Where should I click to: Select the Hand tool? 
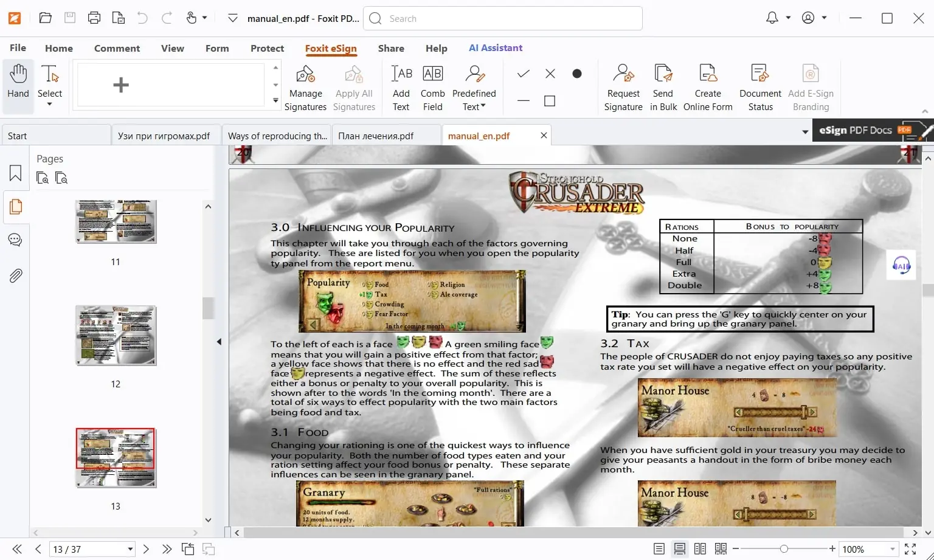[18, 85]
